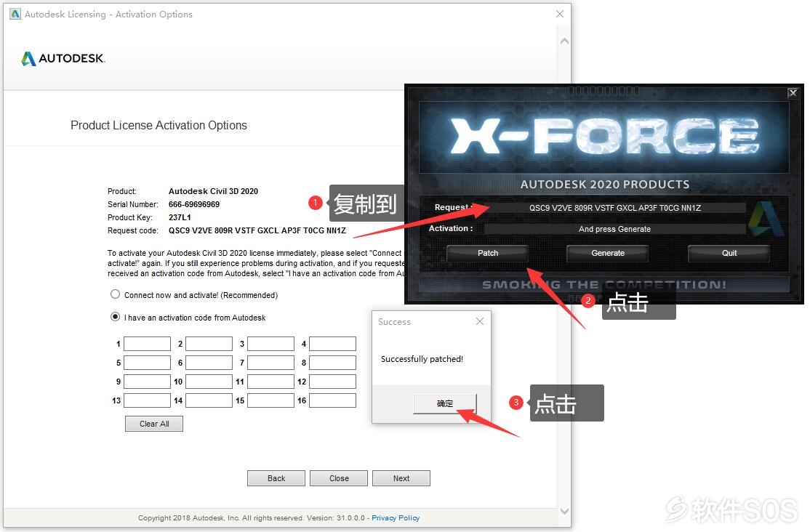Image resolution: width=810 pixels, height=532 pixels.
Task: Click the Close button at bottom
Action: pyautogui.click(x=339, y=478)
